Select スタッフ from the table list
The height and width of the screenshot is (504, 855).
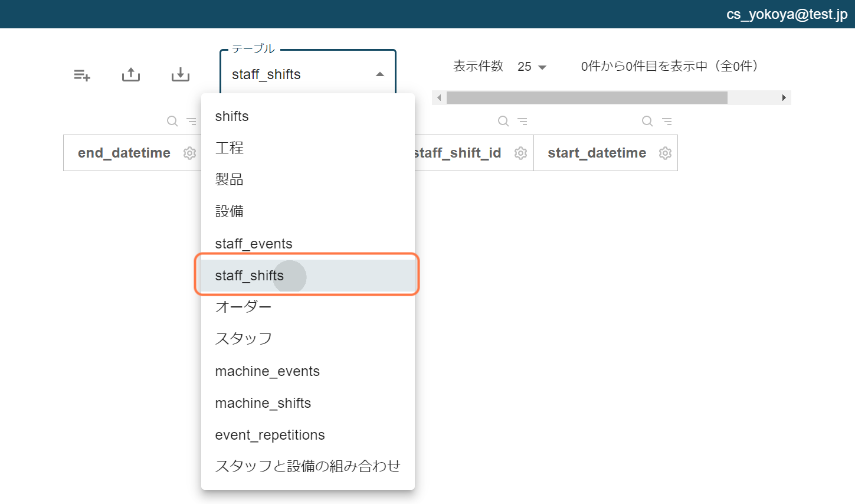click(x=308, y=339)
